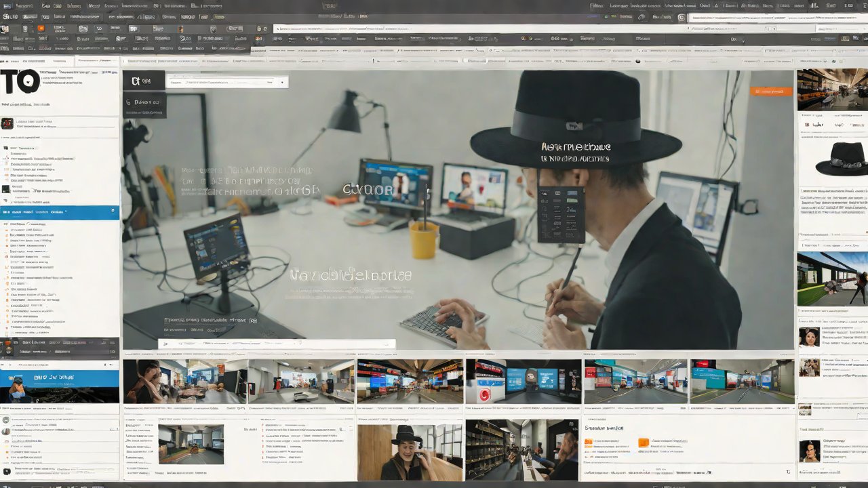Screen dimensions: 868x488
Task: Click the white address bar in the top toolbar
Action: click(x=475, y=28)
